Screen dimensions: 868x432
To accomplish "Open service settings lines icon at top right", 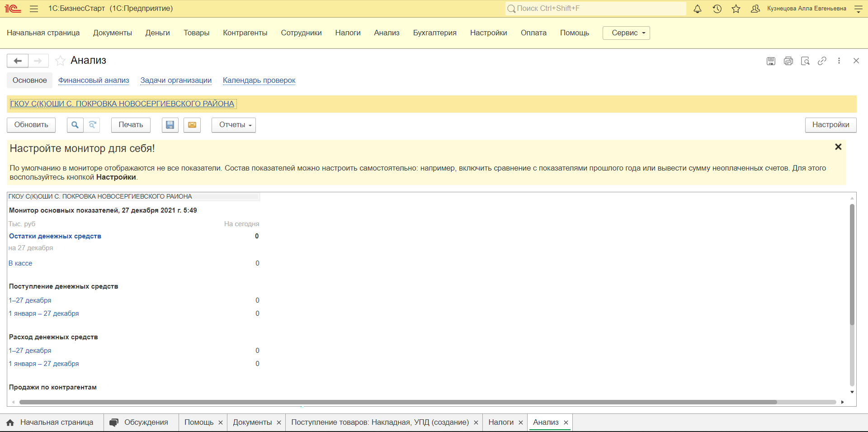I will (x=859, y=9).
